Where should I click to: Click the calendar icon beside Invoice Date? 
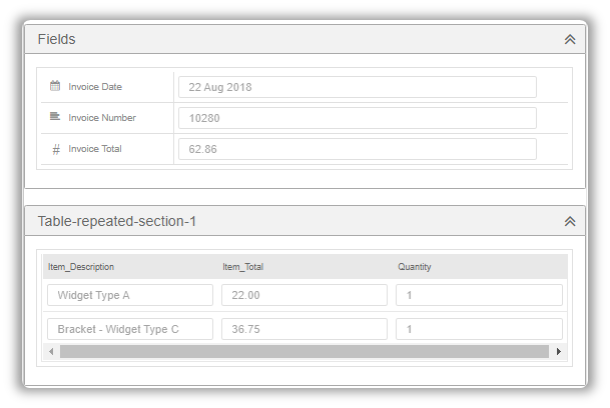(x=55, y=86)
